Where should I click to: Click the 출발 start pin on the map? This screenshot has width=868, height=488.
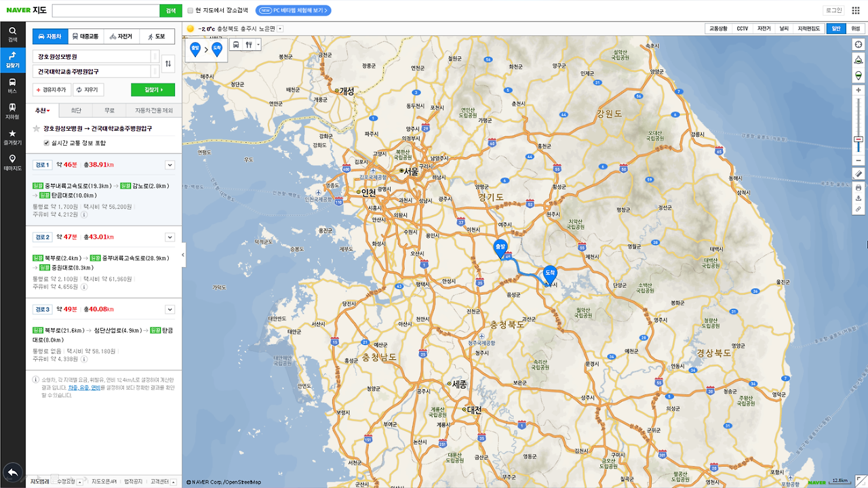[x=500, y=249]
